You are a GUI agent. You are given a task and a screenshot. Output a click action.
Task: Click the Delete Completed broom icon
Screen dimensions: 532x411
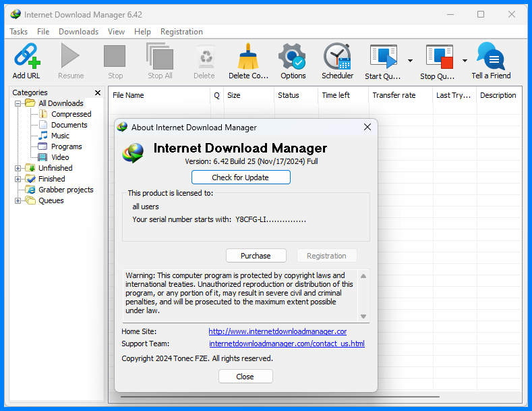click(248, 56)
